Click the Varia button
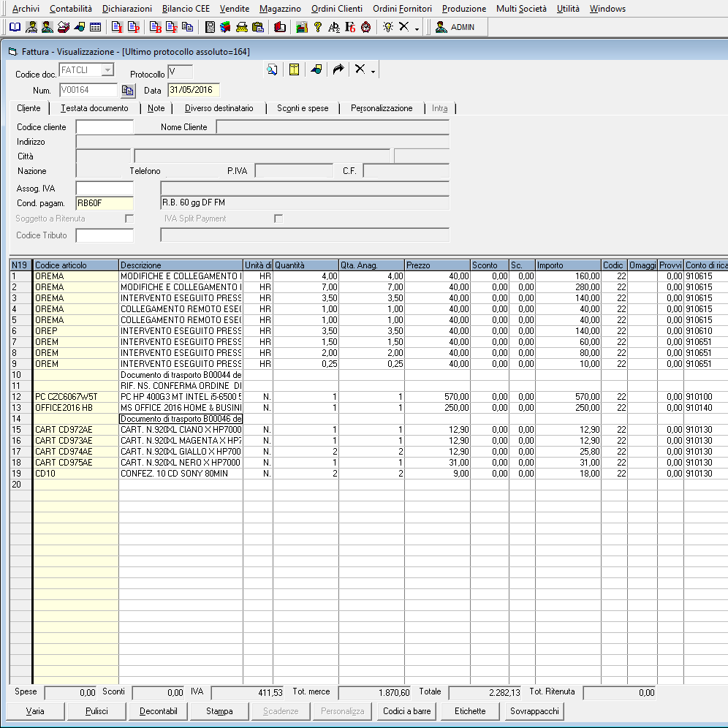This screenshot has width=728, height=728. (x=35, y=710)
